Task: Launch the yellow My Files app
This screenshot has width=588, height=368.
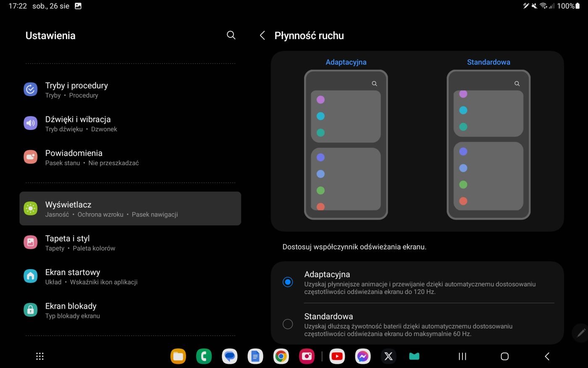Action: [178, 356]
